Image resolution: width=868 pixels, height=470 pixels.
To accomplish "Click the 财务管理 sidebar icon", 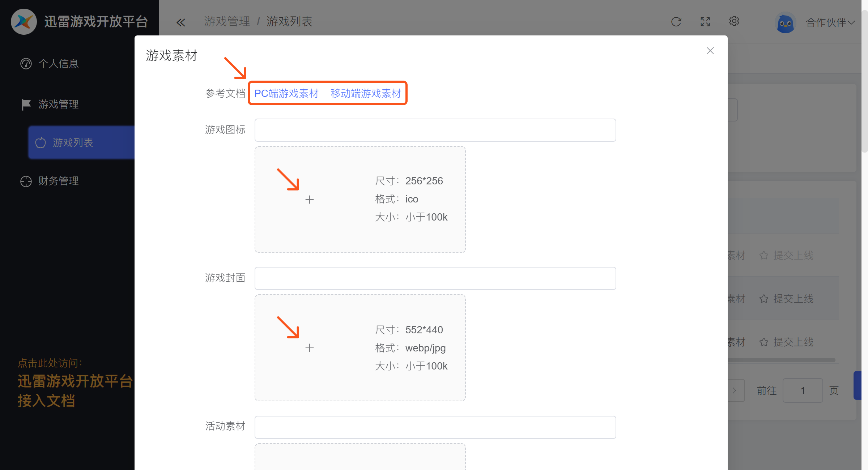I will click(26, 181).
